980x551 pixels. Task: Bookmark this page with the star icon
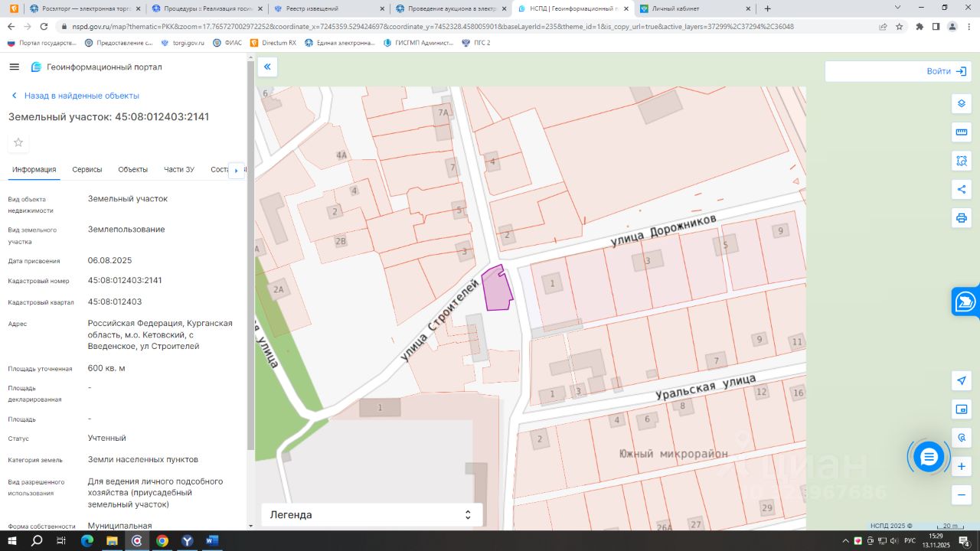pos(900,26)
